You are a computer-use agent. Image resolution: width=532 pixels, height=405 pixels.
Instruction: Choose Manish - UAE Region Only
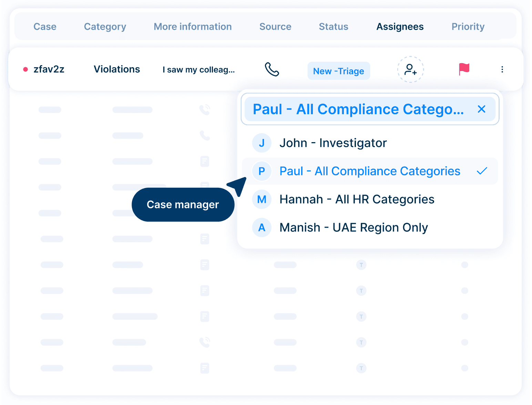coord(354,228)
